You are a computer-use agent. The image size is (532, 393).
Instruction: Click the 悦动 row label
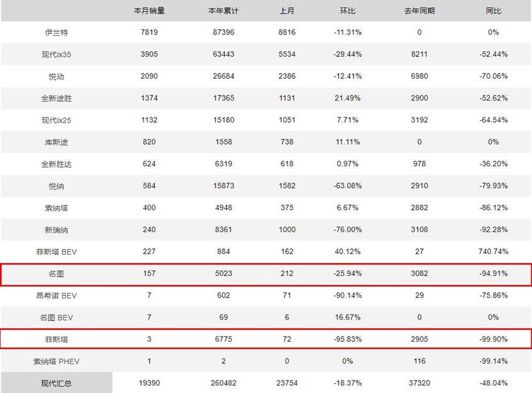click(x=56, y=77)
